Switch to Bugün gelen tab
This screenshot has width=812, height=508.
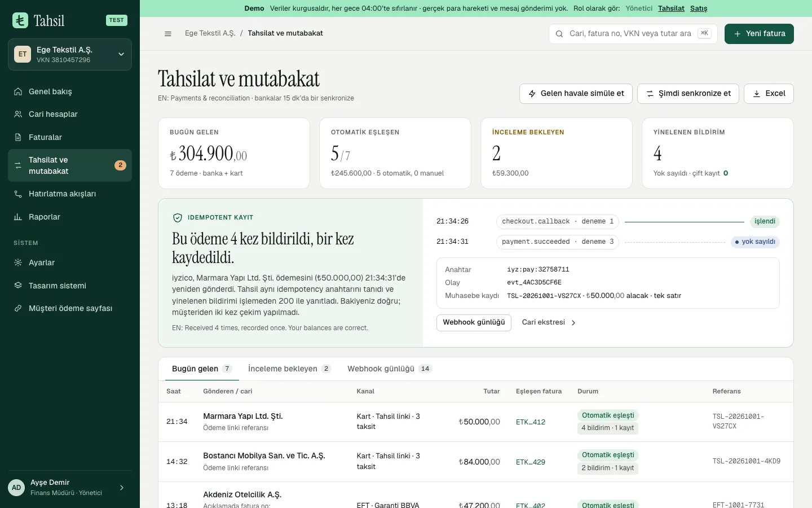(202, 369)
